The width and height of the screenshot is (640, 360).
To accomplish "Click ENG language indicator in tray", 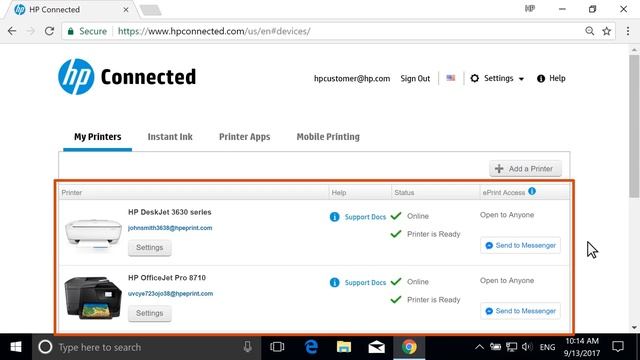I will pos(547,347).
